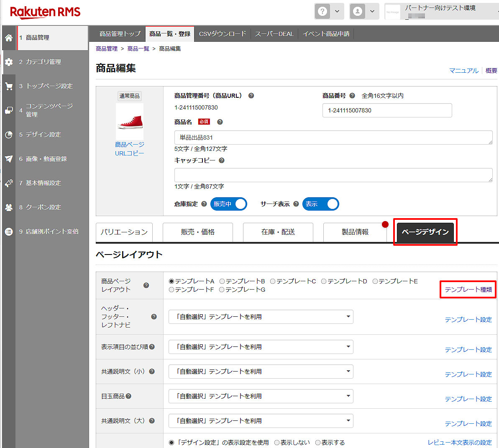Click the テンプレート種類 link
This screenshot has width=499, height=448.
468,290
